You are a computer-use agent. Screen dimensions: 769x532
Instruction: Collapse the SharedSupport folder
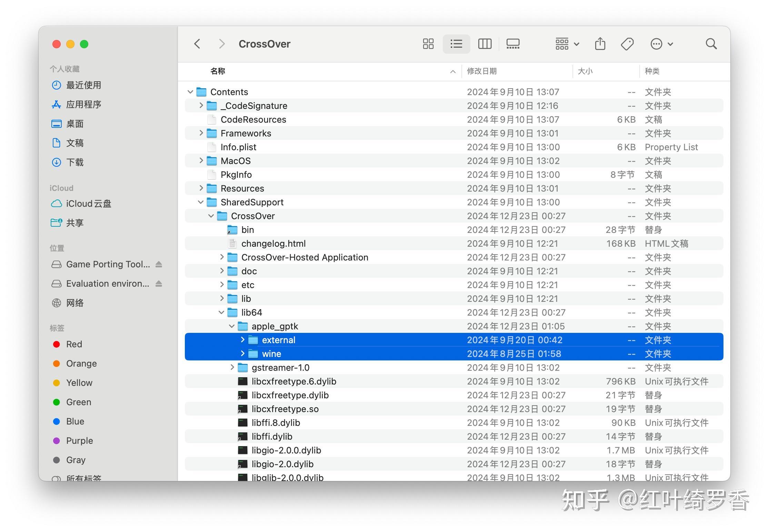tap(201, 202)
